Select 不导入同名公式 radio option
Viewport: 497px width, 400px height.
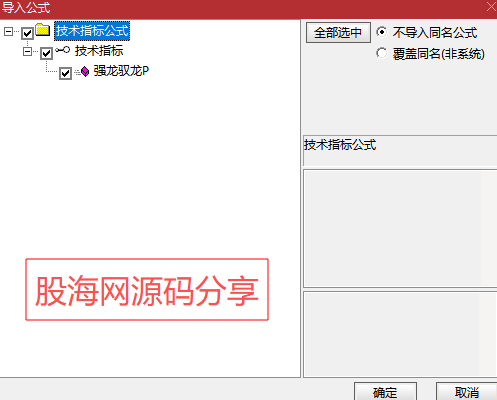point(382,32)
